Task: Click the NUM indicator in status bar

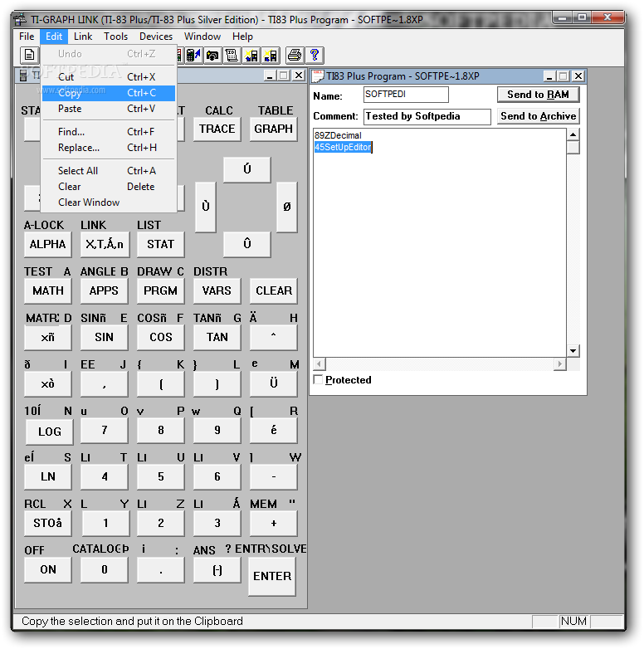Action: (x=574, y=622)
